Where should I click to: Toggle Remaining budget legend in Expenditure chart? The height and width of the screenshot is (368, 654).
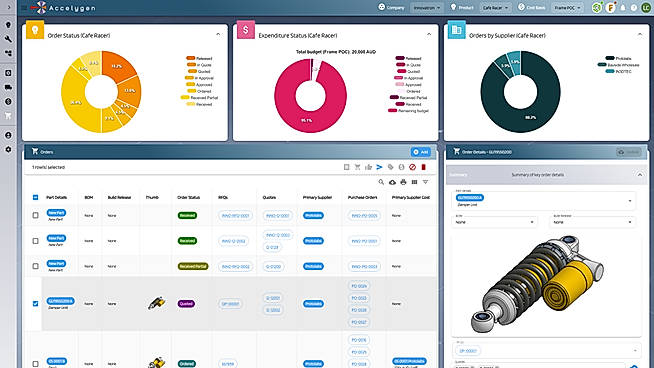point(408,111)
